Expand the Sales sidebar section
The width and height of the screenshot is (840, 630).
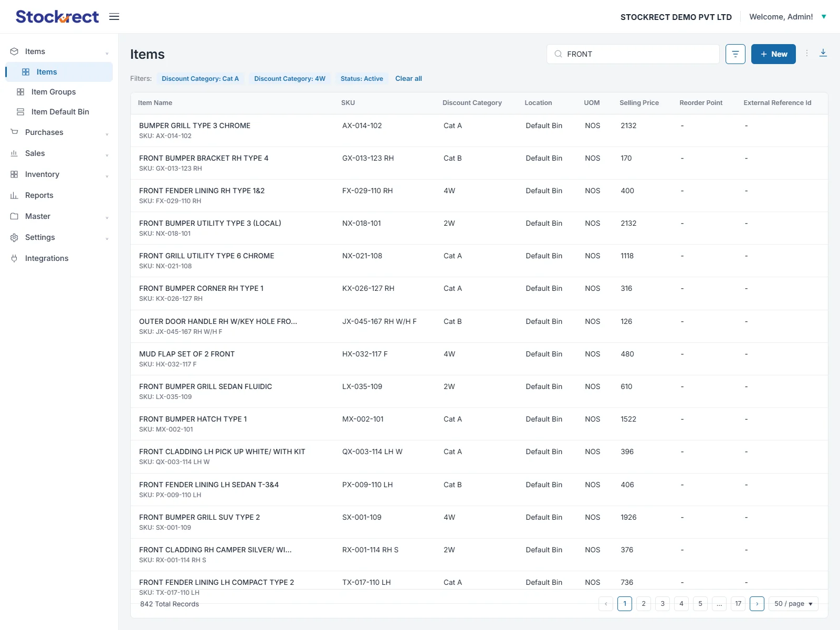(x=107, y=154)
